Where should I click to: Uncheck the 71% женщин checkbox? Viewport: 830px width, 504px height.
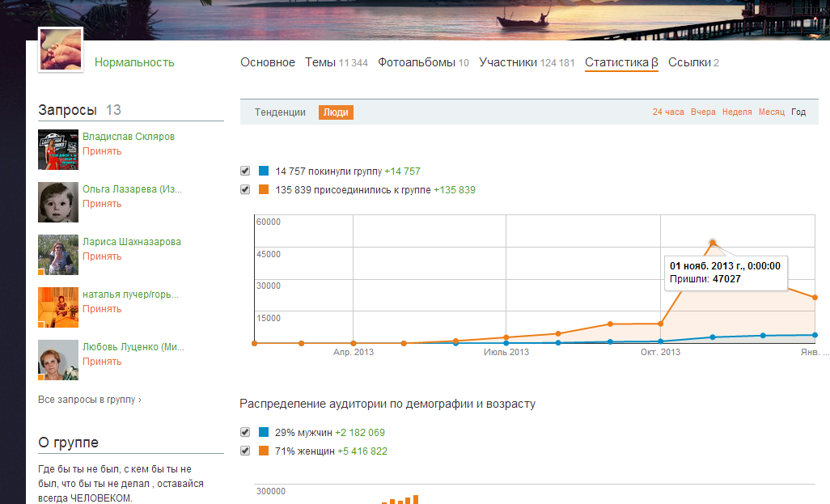pyautogui.click(x=244, y=451)
